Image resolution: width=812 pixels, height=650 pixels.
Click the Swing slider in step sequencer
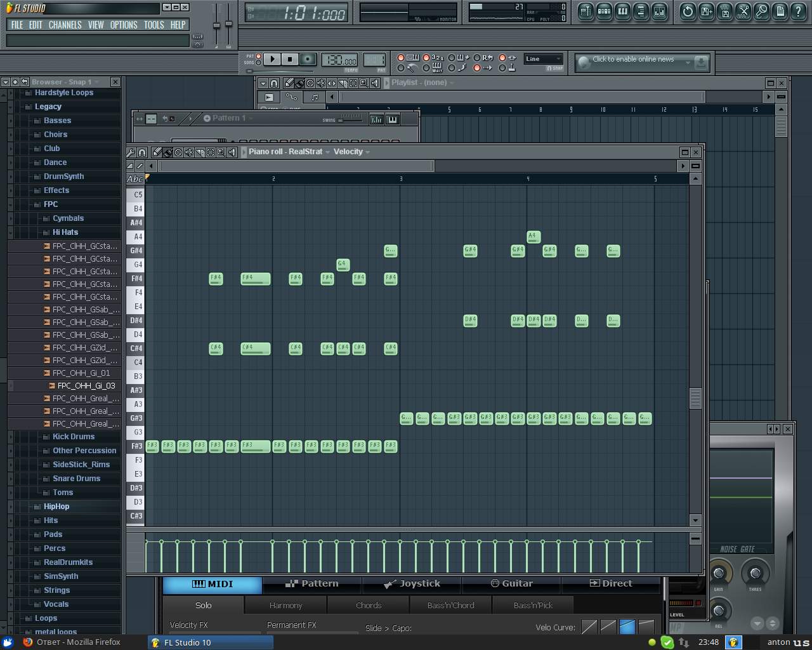click(349, 119)
